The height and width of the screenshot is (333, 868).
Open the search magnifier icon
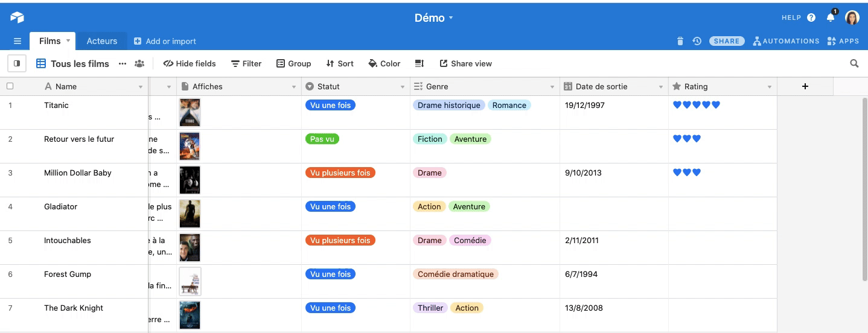pyautogui.click(x=854, y=63)
